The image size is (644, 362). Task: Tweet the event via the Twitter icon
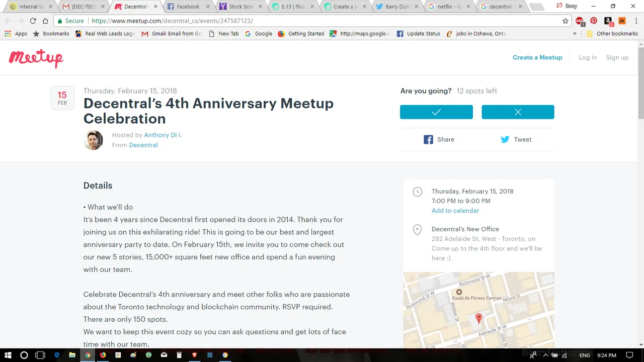[x=516, y=140]
